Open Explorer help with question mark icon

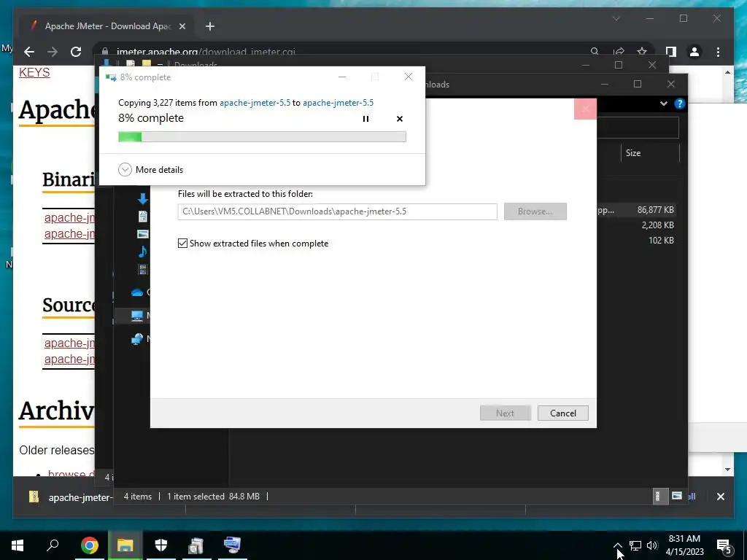pyautogui.click(x=680, y=104)
